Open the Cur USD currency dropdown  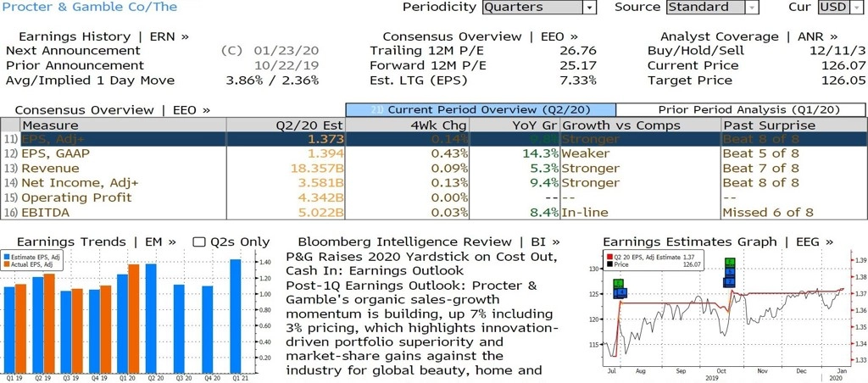click(x=839, y=7)
